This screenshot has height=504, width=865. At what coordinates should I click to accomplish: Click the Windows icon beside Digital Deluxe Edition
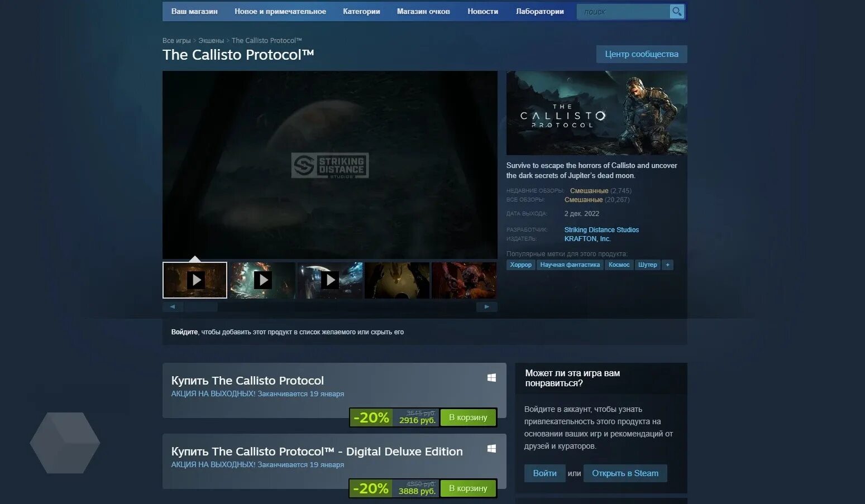[x=491, y=449]
